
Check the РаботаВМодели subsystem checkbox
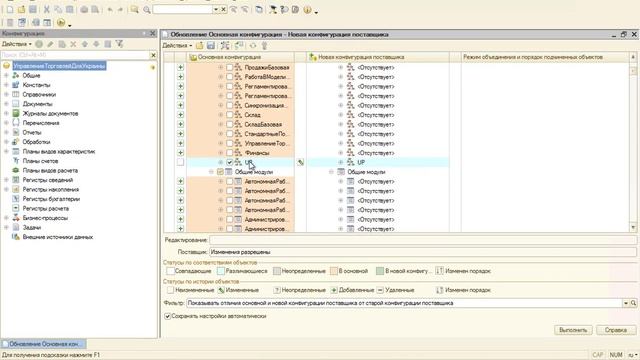pyautogui.click(x=229, y=77)
